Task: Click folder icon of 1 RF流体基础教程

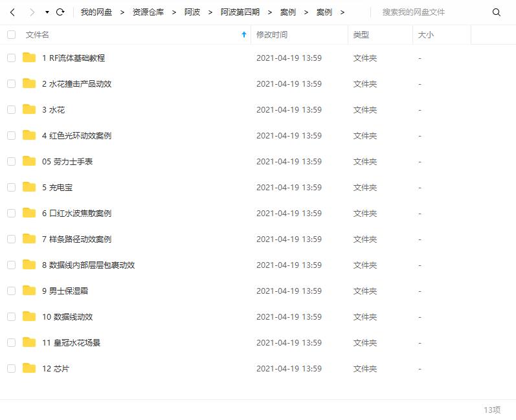Action: pyautogui.click(x=29, y=58)
